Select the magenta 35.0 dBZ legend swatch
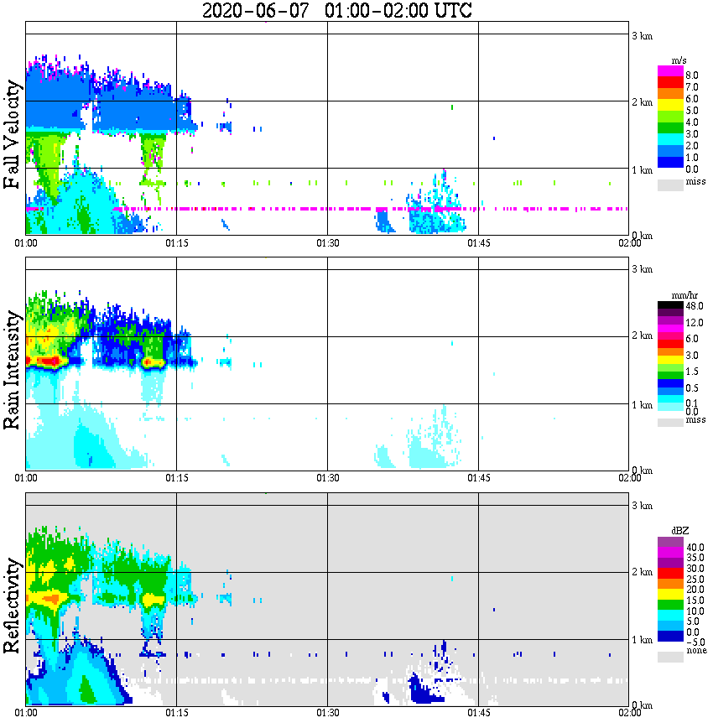The image size is (713, 728). [x=670, y=553]
